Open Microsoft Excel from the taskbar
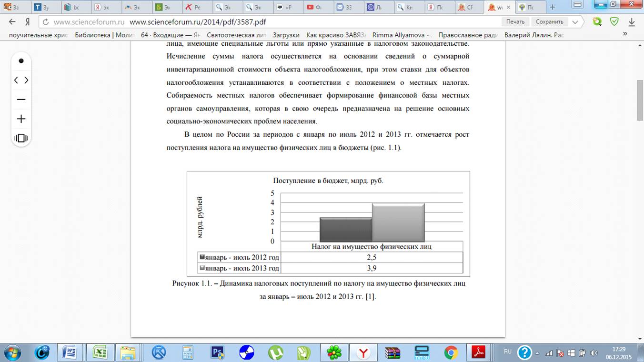 point(100,352)
